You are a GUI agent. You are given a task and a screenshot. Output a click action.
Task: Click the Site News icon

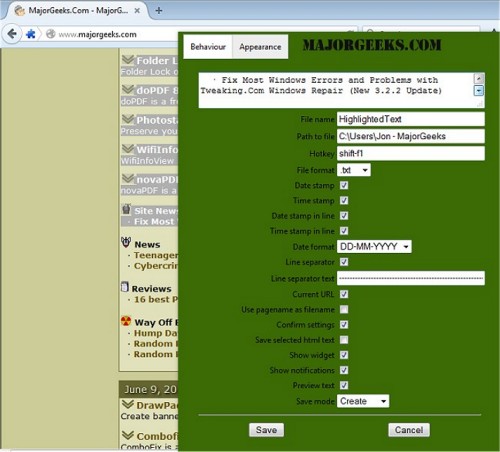click(x=126, y=209)
